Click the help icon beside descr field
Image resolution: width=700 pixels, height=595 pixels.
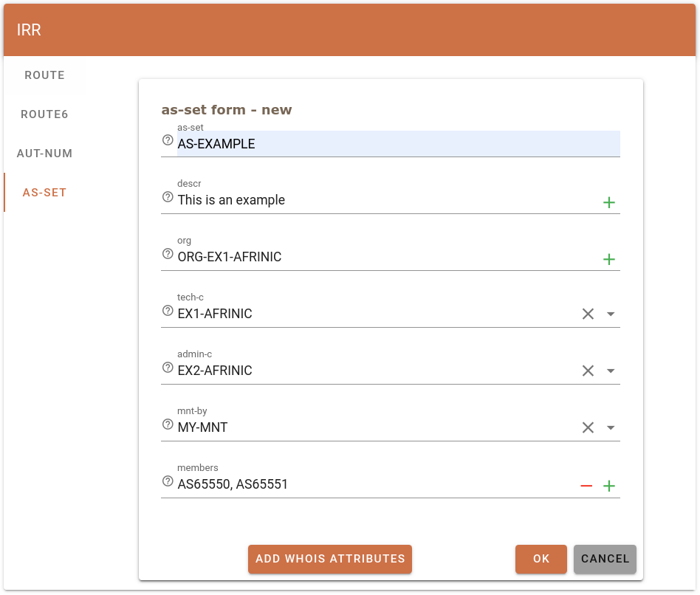point(168,197)
